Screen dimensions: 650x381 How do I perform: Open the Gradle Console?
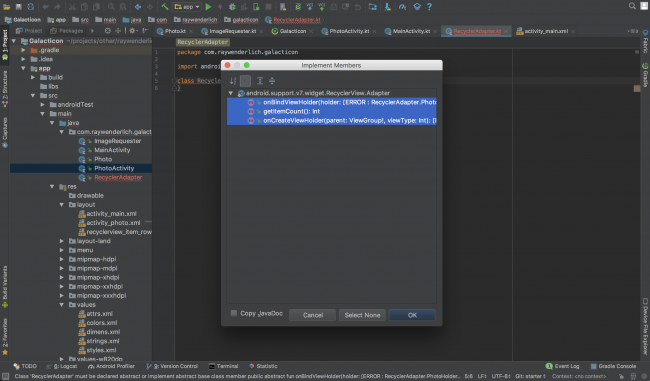pyautogui.click(x=613, y=366)
